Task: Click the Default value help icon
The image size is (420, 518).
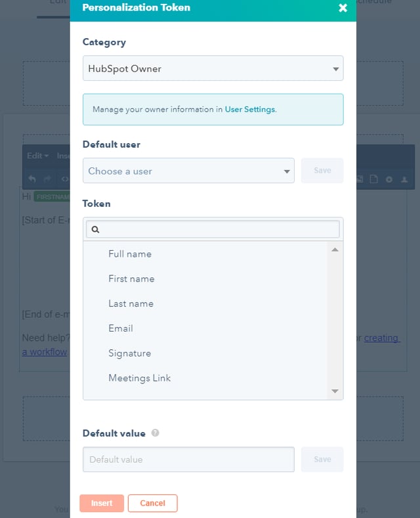Action: [x=156, y=433]
